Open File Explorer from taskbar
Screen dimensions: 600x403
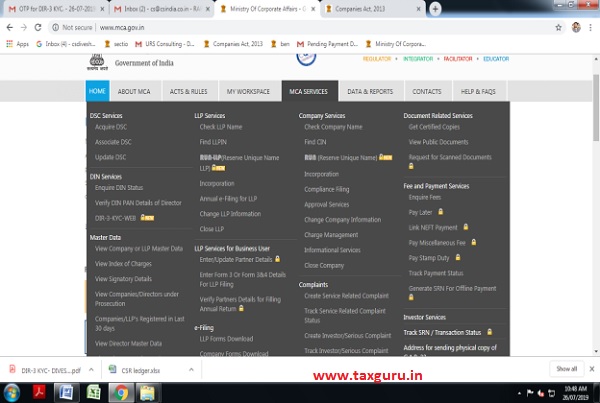[x=147, y=393]
